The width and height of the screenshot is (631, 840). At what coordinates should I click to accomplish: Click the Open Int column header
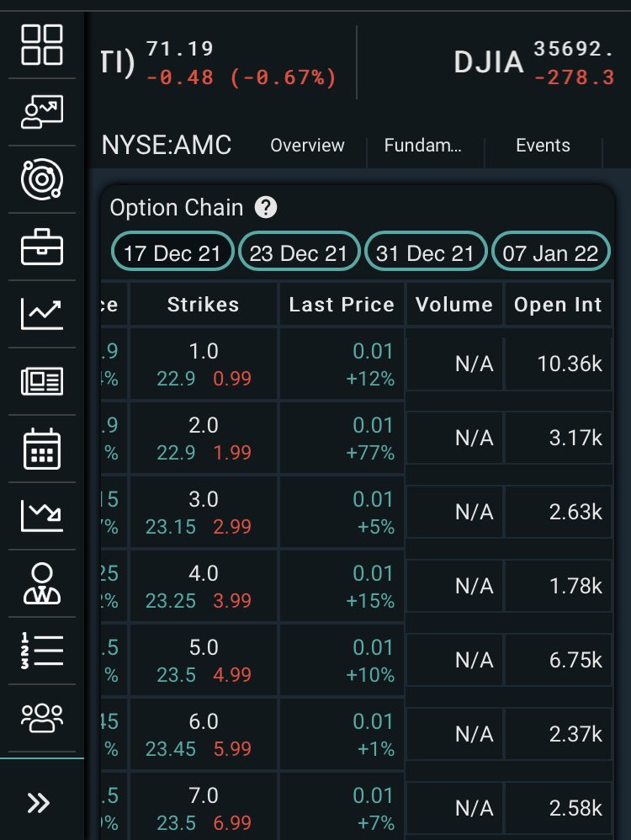point(558,305)
